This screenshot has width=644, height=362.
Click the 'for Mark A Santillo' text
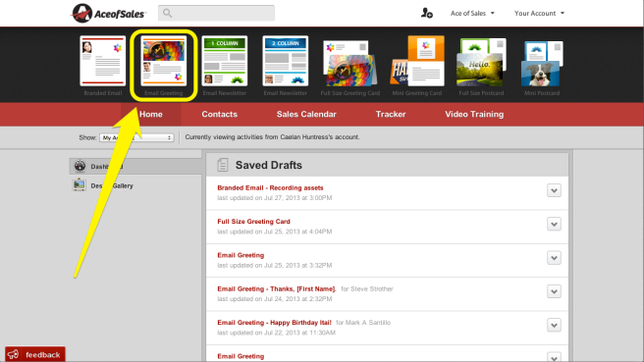(x=363, y=323)
